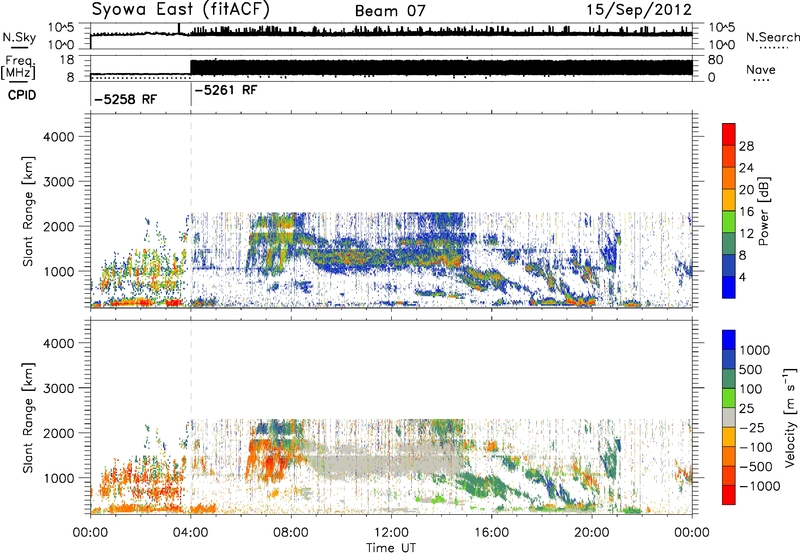Viewport: 800px width, 554px height.
Task: Click the 'N.Sky' legend label
Action: 19,37
